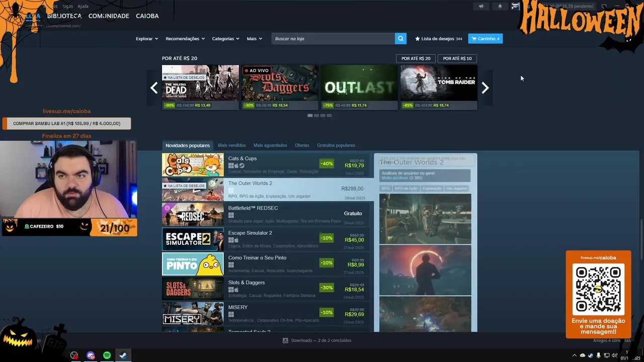Switch to the Ofertas tab
The width and height of the screenshot is (644, 362).
[x=302, y=145]
